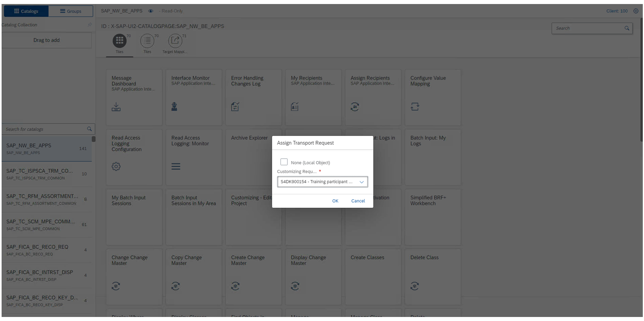Click the Message Dashboard download icon
Viewport: 644px width, 321px height.
point(116,107)
